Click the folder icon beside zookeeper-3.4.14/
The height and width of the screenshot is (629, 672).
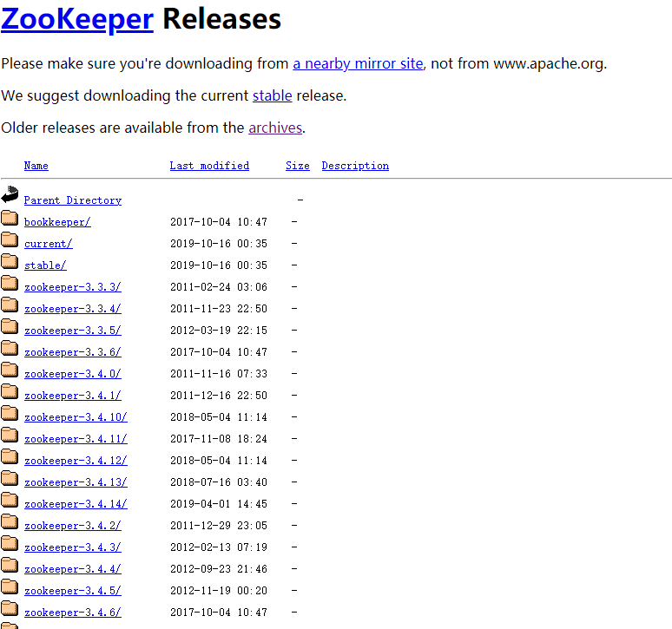pyautogui.click(x=10, y=500)
